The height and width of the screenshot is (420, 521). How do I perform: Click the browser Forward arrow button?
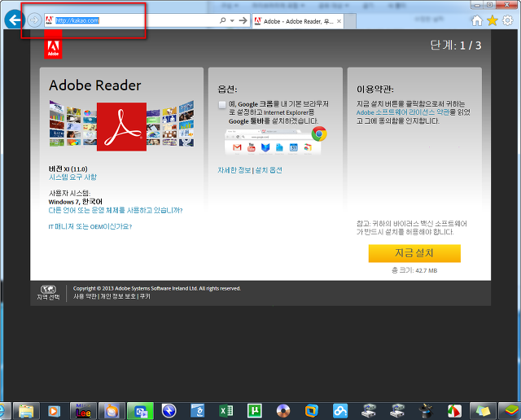(x=34, y=20)
